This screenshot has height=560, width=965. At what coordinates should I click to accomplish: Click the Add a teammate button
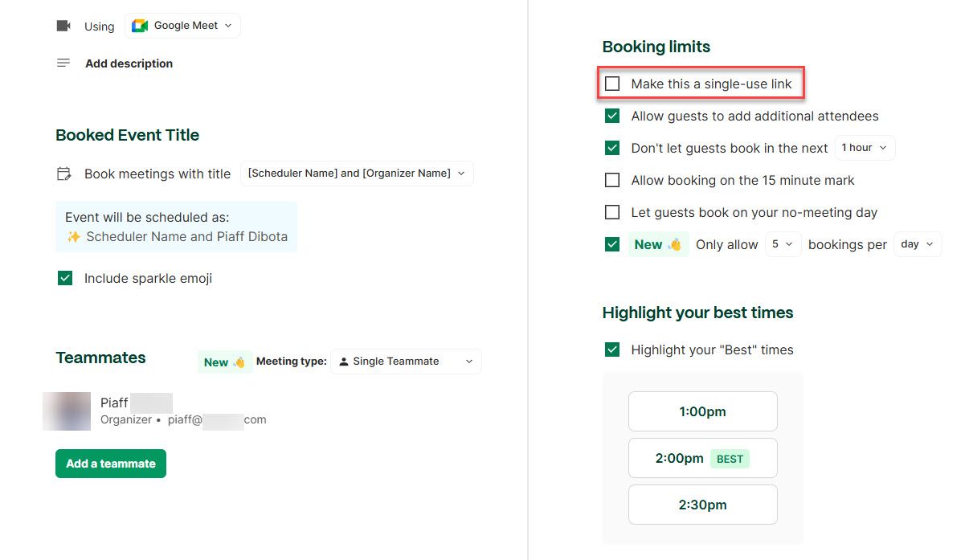tap(110, 464)
